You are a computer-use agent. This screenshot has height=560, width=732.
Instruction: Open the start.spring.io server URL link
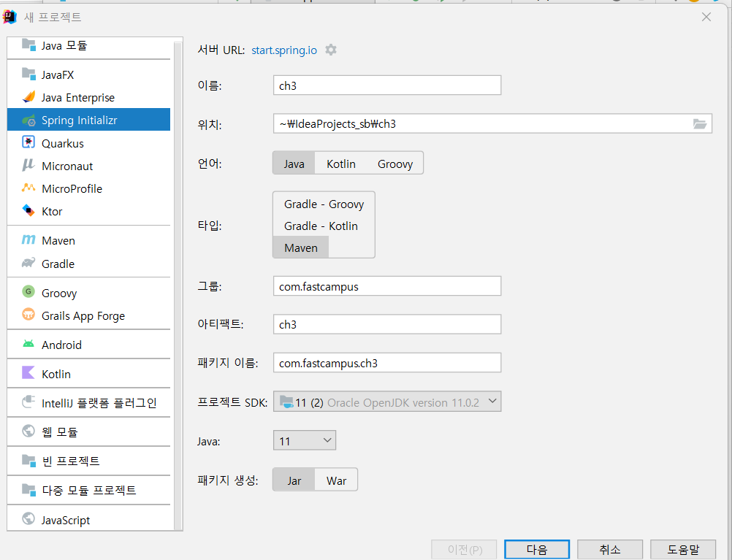click(x=284, y=50)
